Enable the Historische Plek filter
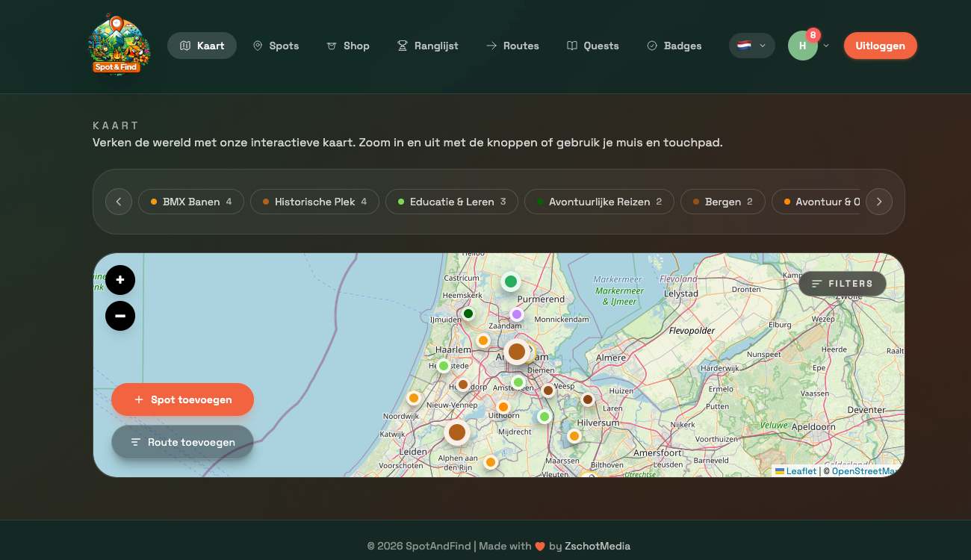Image resolution: width=971 pixels, height=560 pixels. pos(314,202)
